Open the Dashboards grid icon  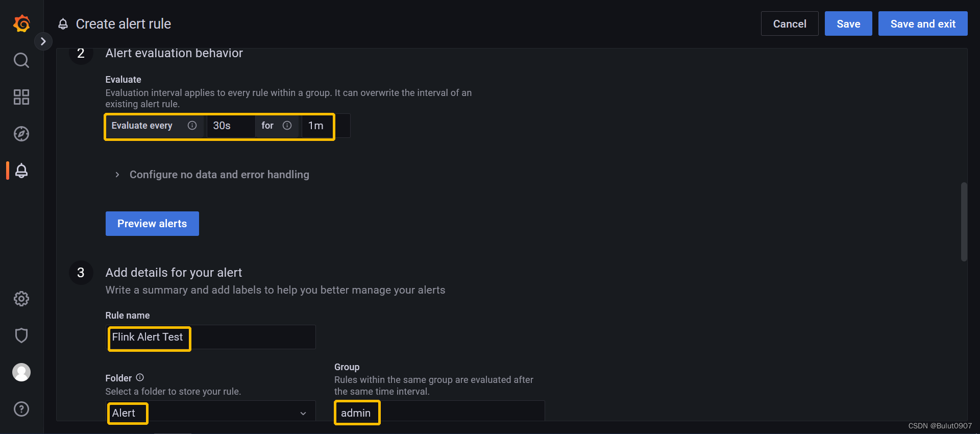21,97
